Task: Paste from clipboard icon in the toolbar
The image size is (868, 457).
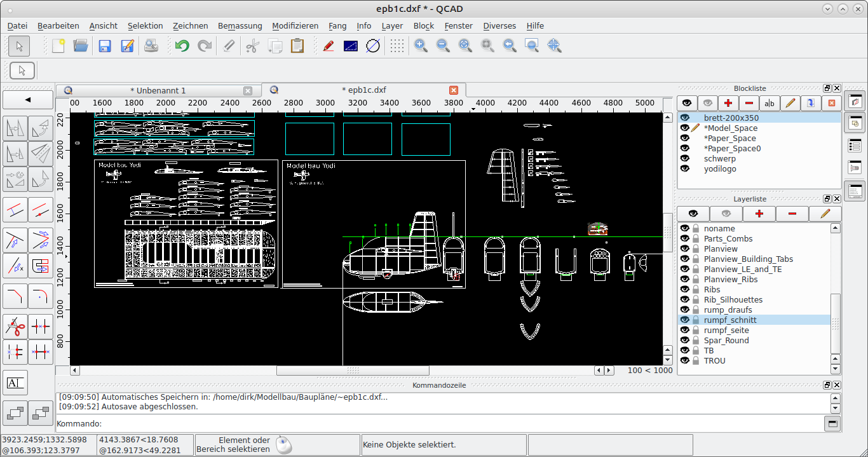Action: point(297,46)
